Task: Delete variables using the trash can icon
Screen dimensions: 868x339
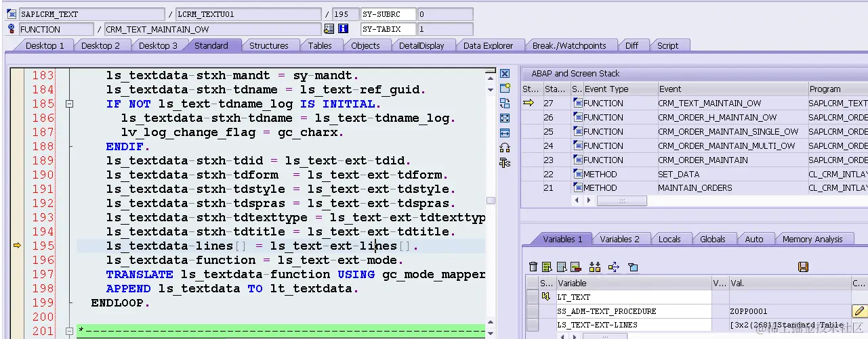Action: coord(533,267)
